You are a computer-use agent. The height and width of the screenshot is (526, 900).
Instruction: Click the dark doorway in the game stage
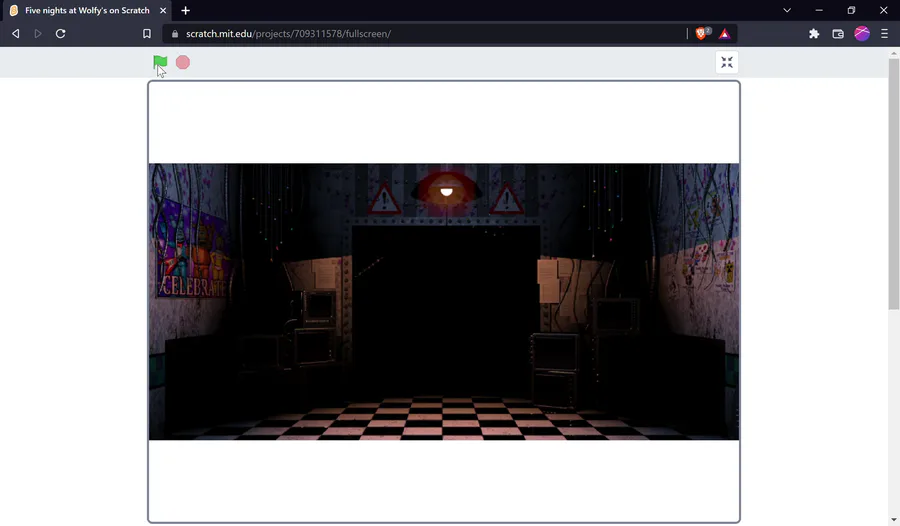[x=445, y=310]
